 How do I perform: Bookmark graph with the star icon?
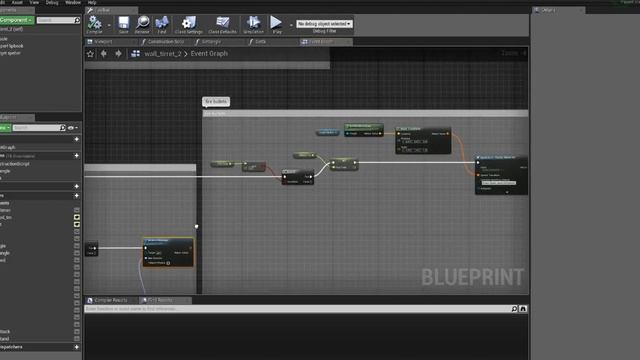(x=90, y=53)
